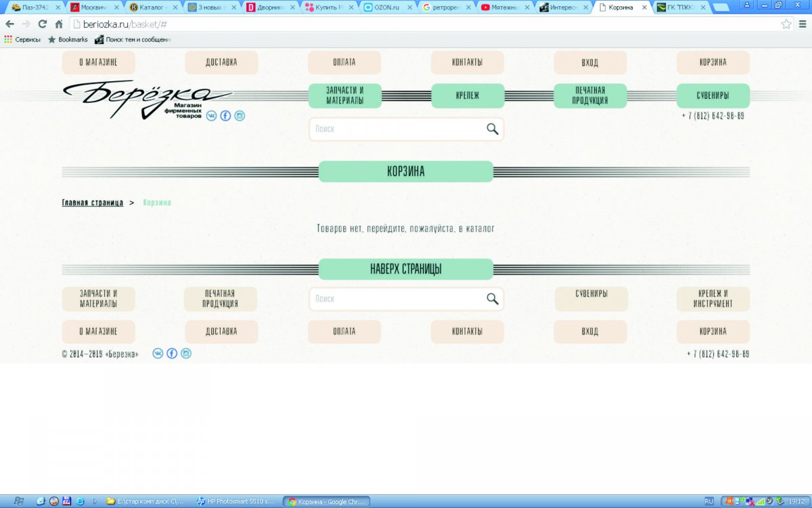
Task: Switch to the Мятежн YouTube tab
Action: [504, 7]
